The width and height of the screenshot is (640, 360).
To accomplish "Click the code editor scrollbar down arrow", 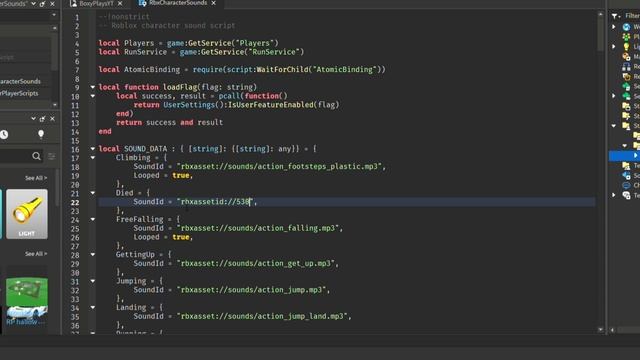I will 600,329.
